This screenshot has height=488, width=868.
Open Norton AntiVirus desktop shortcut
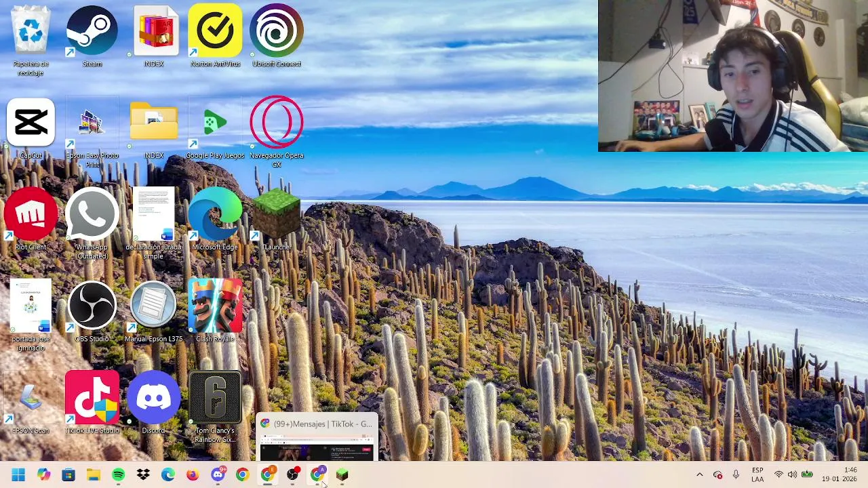pyautogui.click(x=215, y=37)
